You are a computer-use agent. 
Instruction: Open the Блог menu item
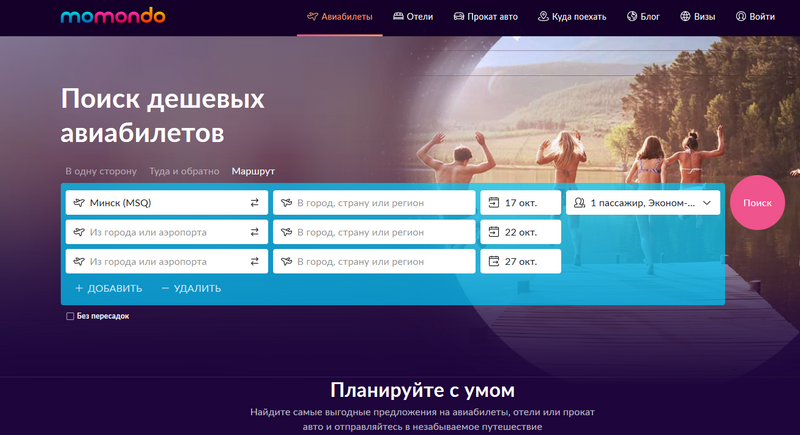(643, 17)
